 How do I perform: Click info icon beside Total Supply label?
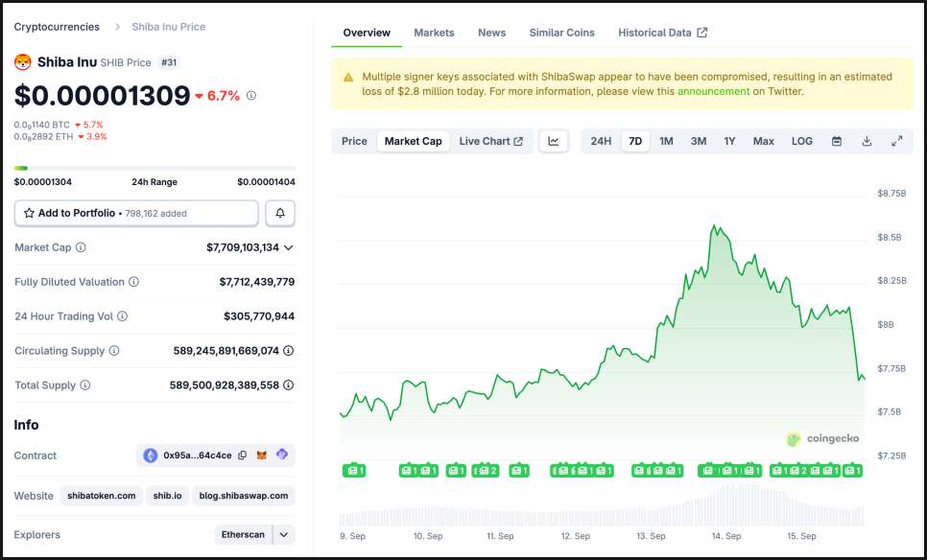click(x=85, y=385)
